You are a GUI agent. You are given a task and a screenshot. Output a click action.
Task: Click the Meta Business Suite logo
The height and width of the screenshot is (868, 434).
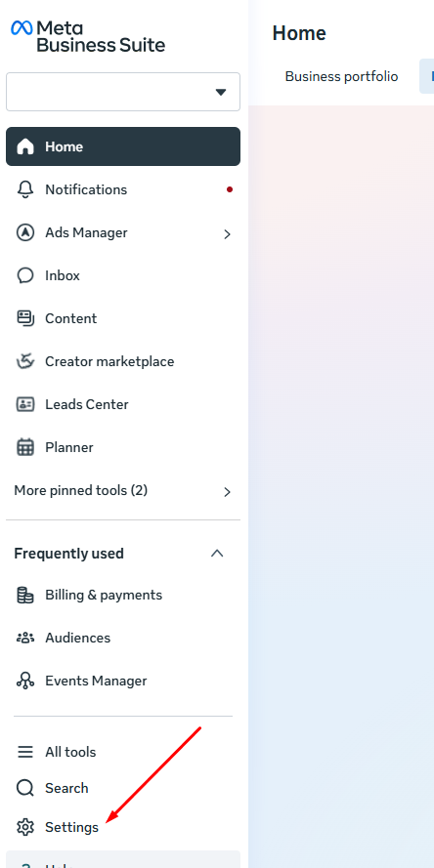pyautogui.click(x=88, y=36)
